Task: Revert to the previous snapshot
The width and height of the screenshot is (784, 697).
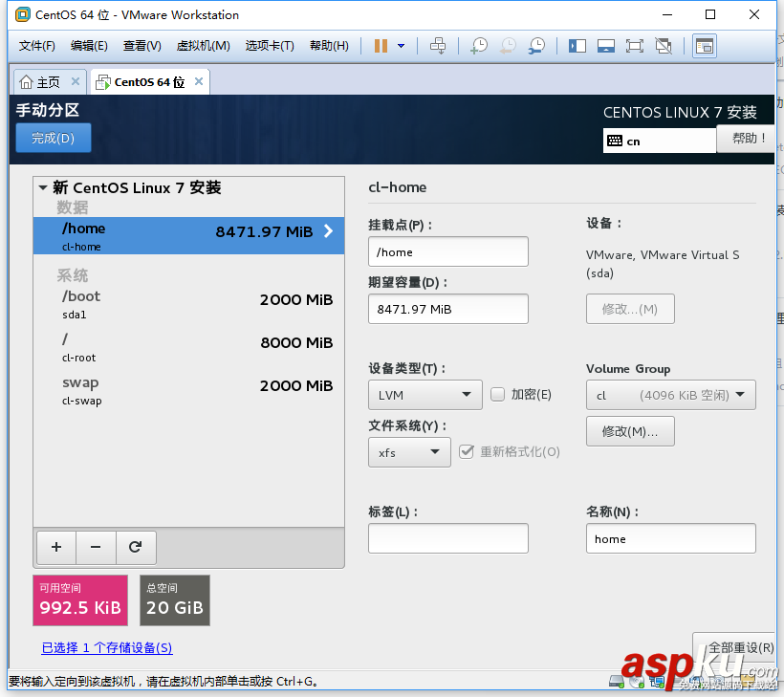Action: 508,46
